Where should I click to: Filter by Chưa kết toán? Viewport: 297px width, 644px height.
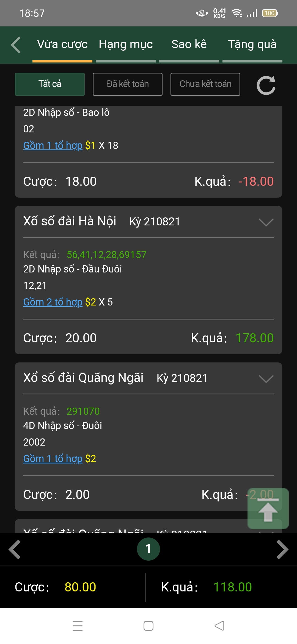pyautogui.click(x=205, y=84)
